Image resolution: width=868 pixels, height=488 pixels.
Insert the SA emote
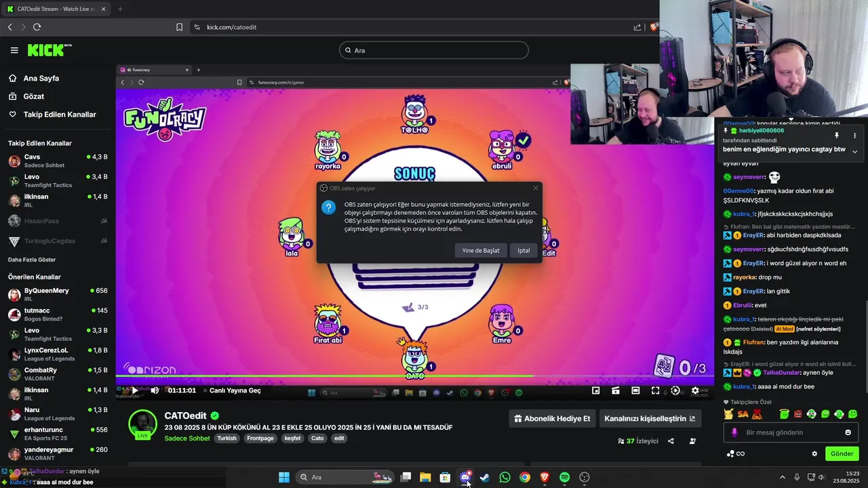(743, 413)
